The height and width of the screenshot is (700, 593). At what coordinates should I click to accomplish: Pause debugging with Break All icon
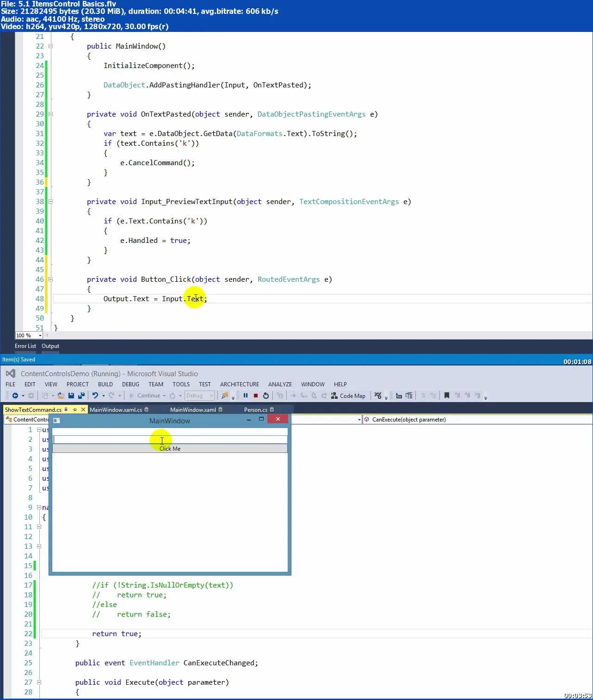(246, 396)
